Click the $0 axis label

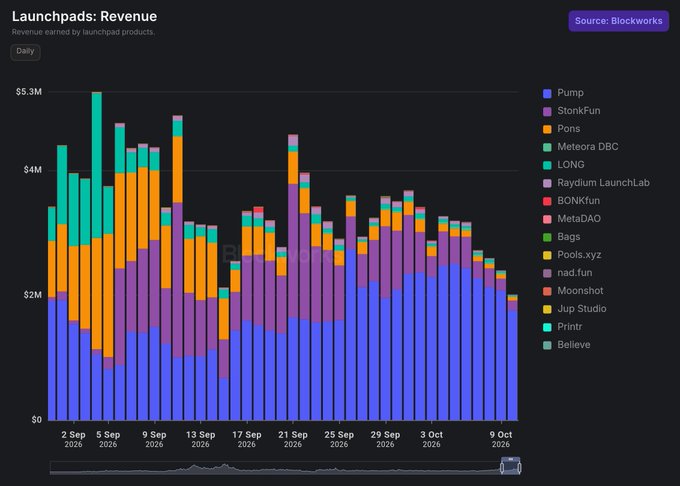click(36, 420)
